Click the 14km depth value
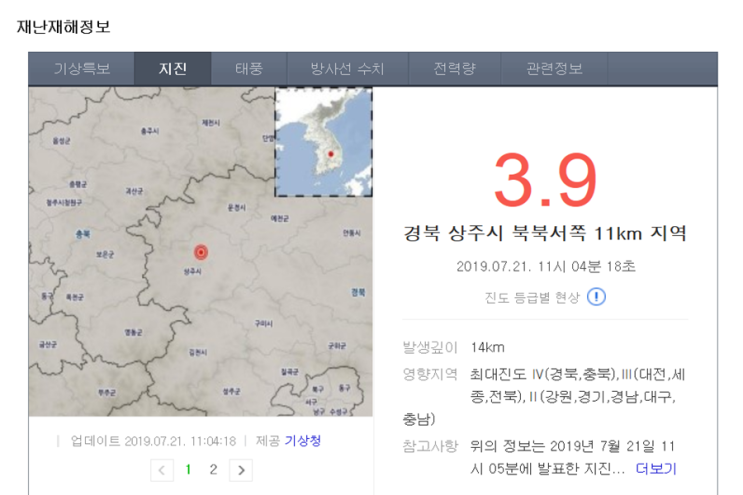Screen dimensions: 743x495 point(488,347)
